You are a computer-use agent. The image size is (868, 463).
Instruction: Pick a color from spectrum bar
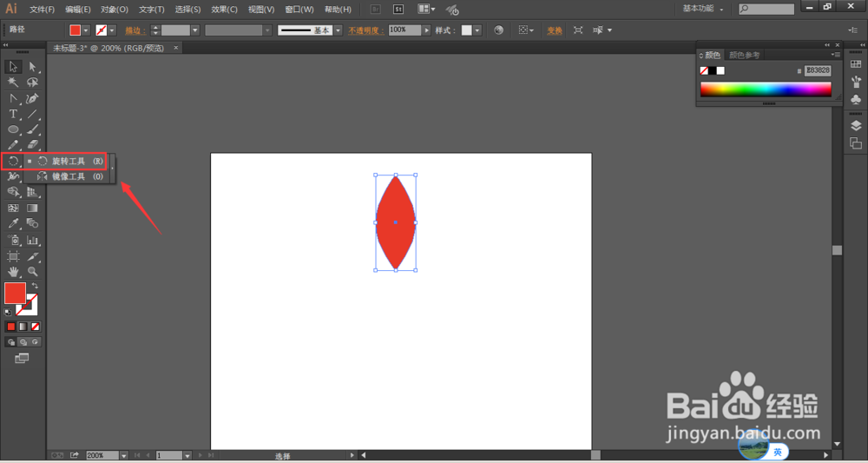pyautogui.click(x=766, y=89)
